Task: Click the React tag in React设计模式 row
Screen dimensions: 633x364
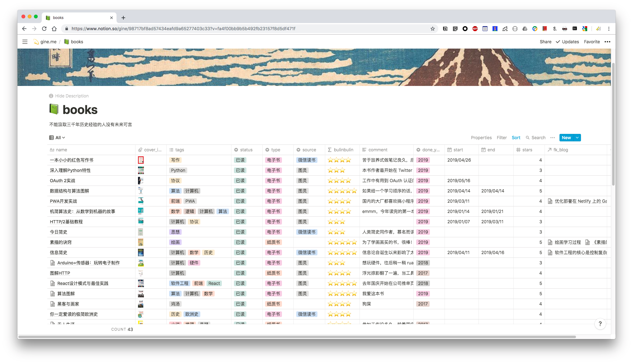Action: (x=214, y=283)
